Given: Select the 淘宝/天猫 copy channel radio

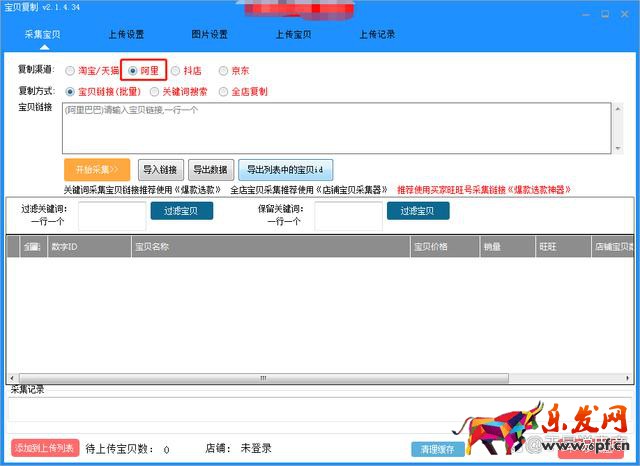Looking at the screenshot, I should click(x=70, y=71).
